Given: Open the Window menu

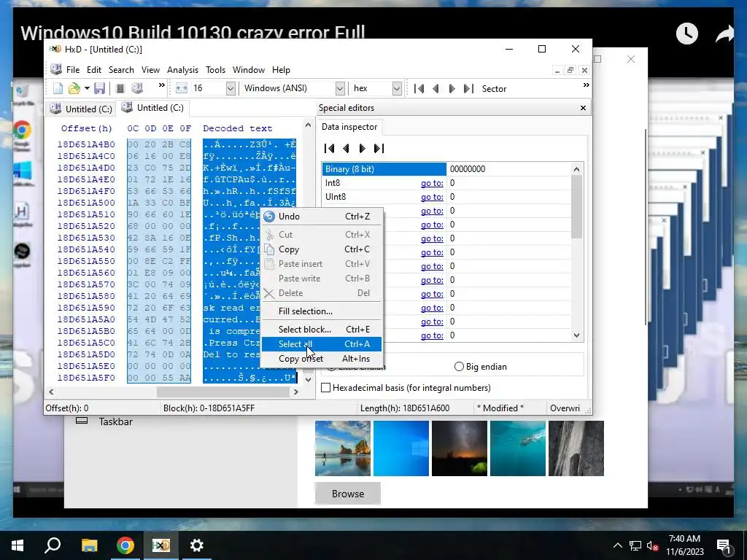Looking at the screenshot, I should (x=248, y=70).
